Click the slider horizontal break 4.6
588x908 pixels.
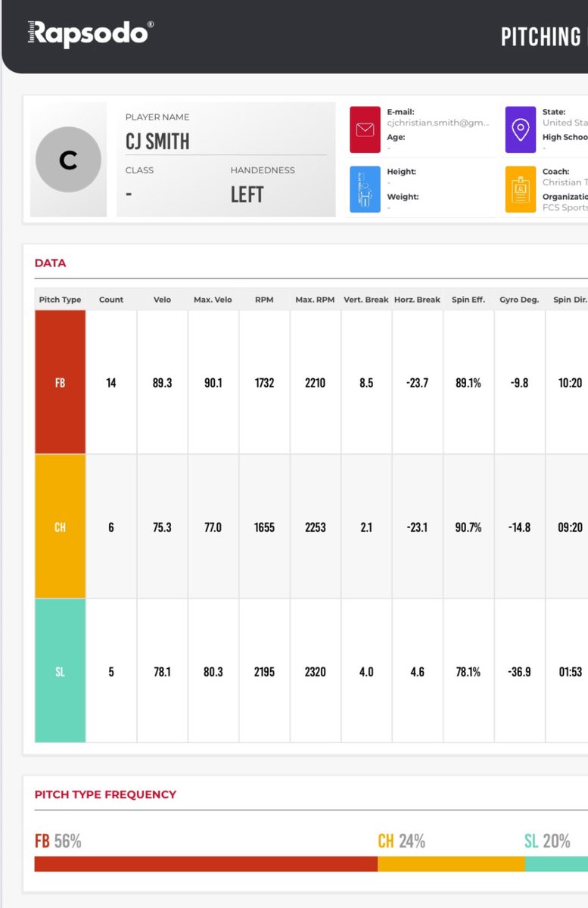417,671
